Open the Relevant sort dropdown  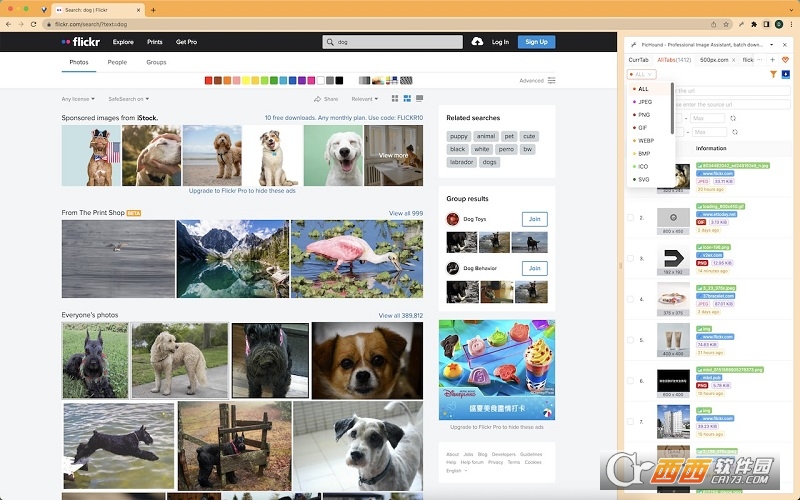click(365, 99)
